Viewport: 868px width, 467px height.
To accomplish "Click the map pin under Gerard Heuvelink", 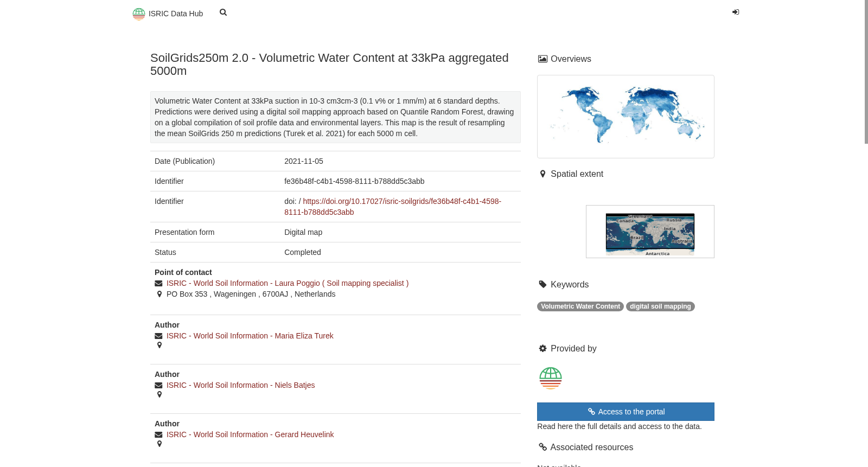I will [x=159, y=444].
